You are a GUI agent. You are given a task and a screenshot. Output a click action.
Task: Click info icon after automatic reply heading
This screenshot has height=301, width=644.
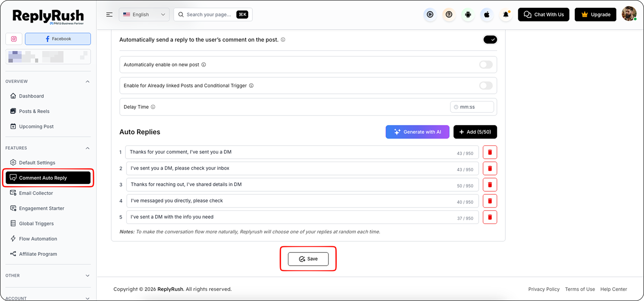coord(283,40)
